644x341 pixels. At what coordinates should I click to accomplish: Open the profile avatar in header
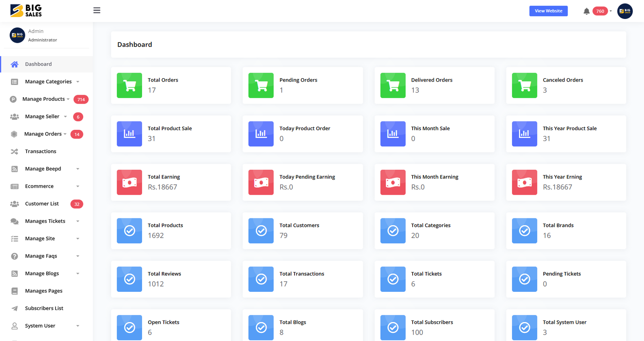pyautogui.click(x=625, y=11)
